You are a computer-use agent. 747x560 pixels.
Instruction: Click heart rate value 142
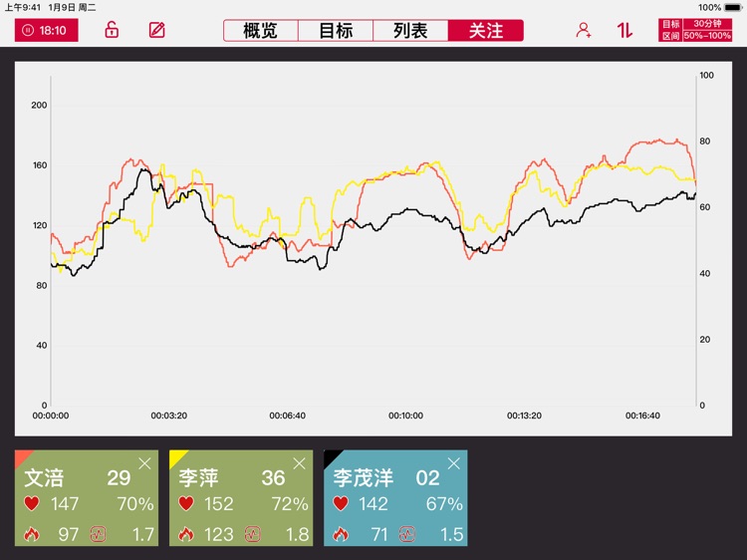(373, 504)
